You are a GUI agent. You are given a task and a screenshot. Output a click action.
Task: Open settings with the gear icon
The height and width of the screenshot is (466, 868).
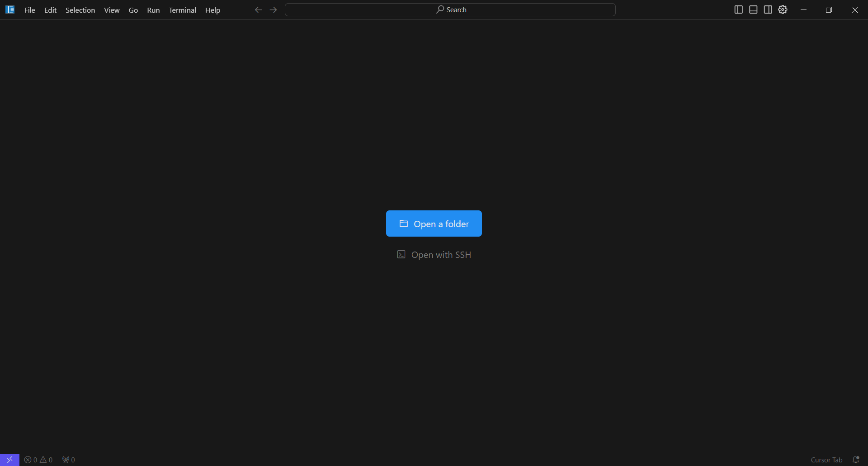783,10
